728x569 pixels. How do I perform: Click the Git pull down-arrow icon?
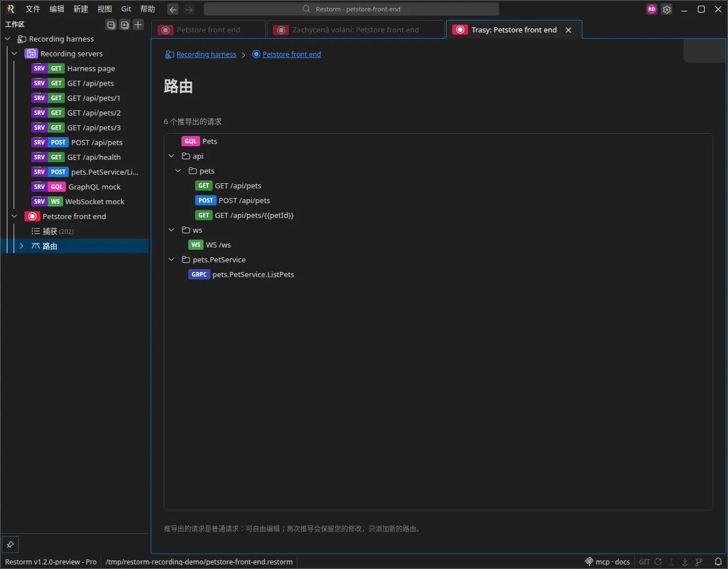coord(685,562)
